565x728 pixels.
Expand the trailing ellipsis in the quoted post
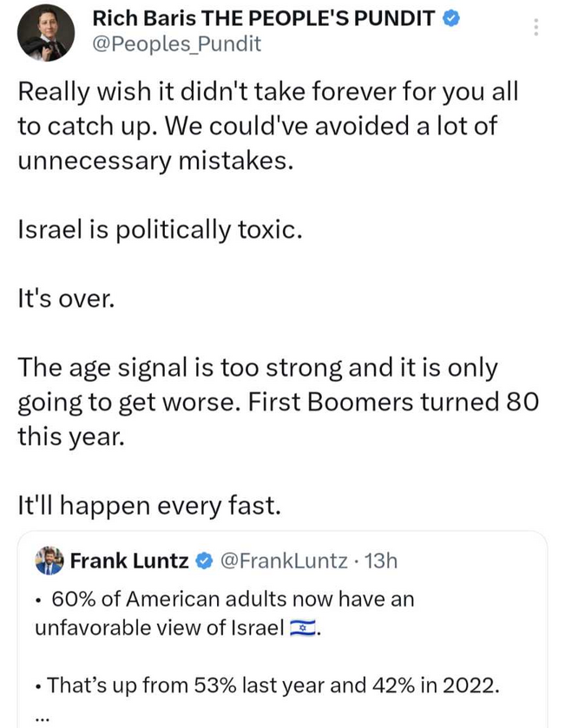[x=43, y=717]
